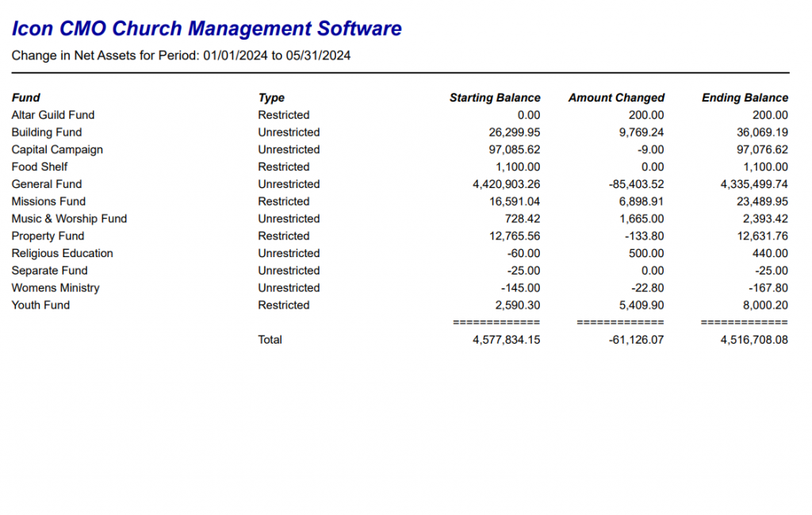
Task: Select the Starting Balance column header
Action: [494, 98]
